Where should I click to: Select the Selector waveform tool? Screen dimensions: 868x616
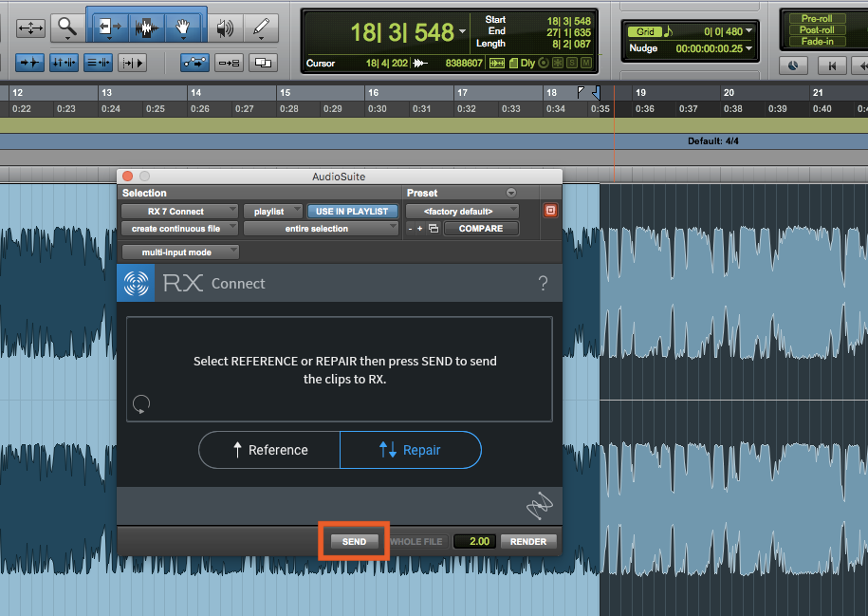[145, 28]
